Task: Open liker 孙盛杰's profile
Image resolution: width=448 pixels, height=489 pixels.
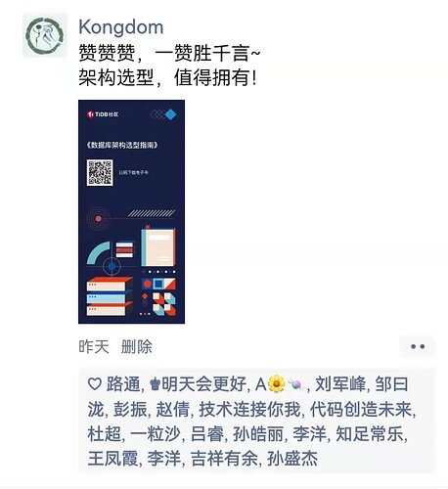Action: pos(292,459)
